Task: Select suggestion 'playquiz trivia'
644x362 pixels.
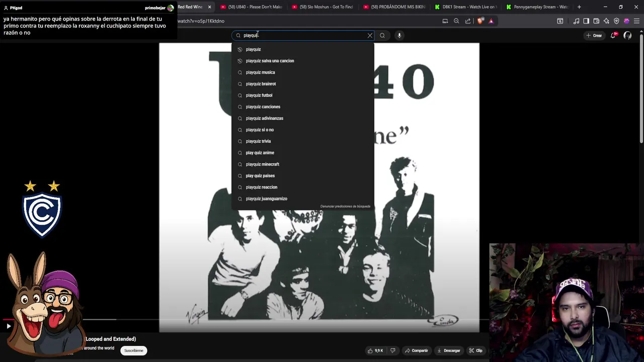Action: [x=303, y=141]
